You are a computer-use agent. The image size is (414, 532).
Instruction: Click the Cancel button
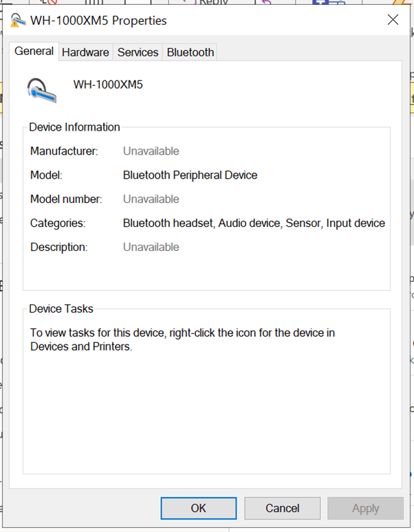click(283, 508)
